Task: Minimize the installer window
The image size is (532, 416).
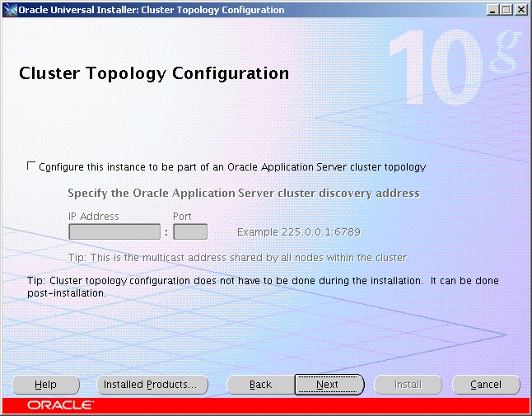Action: pyautogui.click(x=492, y=10)
